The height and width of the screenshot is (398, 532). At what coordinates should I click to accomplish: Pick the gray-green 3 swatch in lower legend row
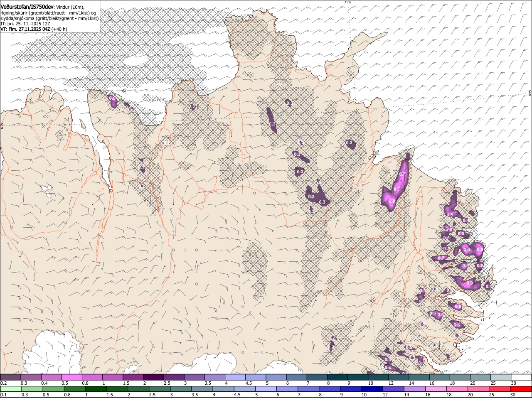[181, 389]
